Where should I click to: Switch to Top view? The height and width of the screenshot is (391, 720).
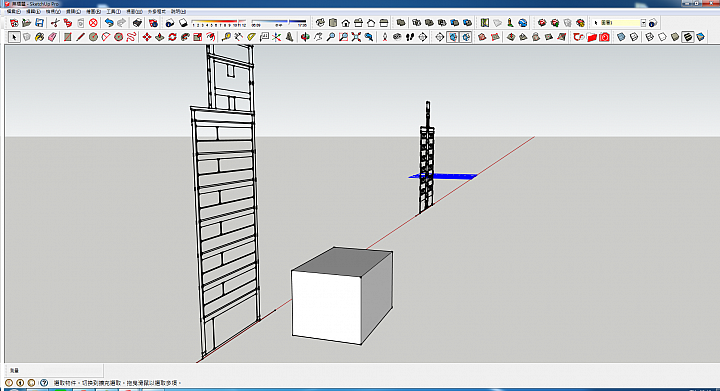point(333,22)
